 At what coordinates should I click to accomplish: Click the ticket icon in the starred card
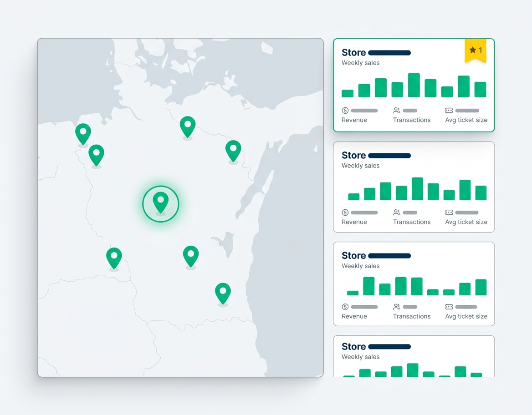(x=449, y=111)
